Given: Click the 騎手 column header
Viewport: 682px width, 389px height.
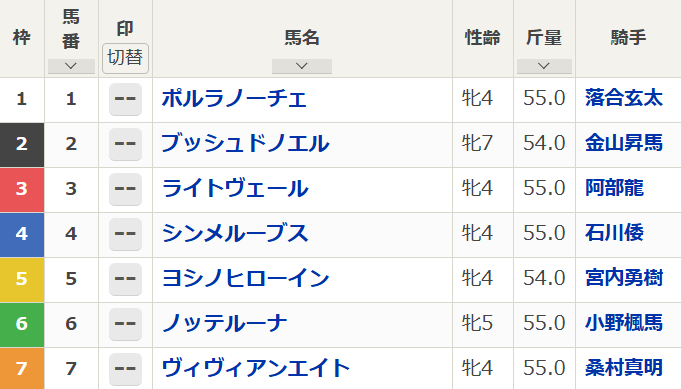Looking at the screenshot, I should (x=629, y=38).
